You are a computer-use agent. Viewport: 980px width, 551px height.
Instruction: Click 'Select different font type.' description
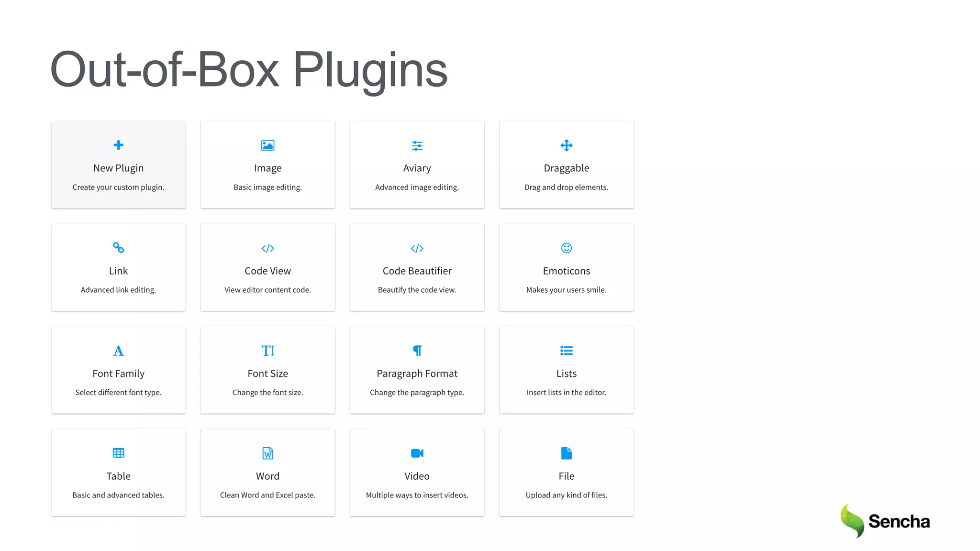118,392
